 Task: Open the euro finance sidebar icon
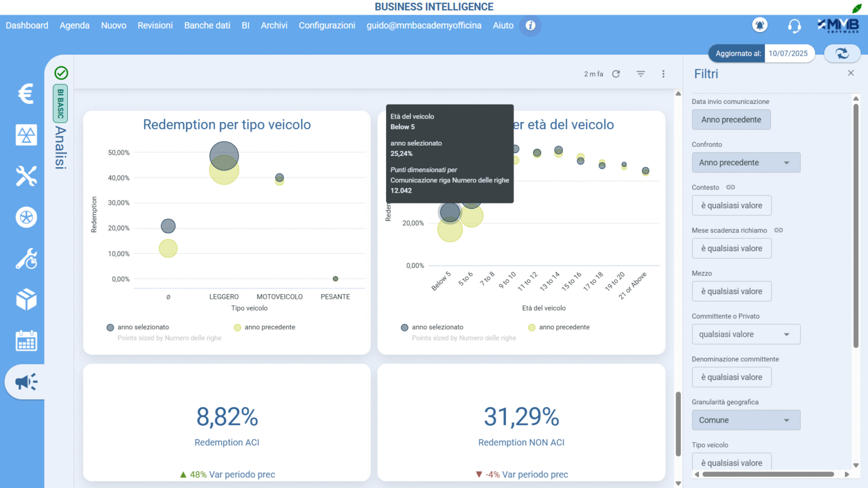coord(26,94)
